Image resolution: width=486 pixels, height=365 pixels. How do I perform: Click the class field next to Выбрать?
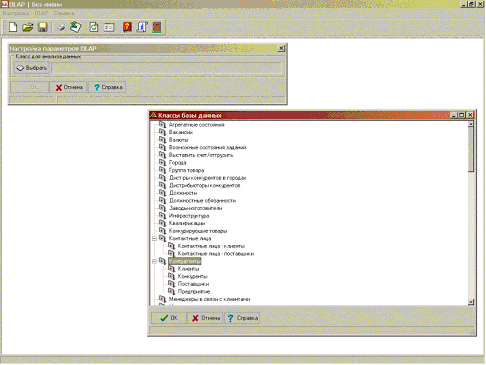[166, 68]
